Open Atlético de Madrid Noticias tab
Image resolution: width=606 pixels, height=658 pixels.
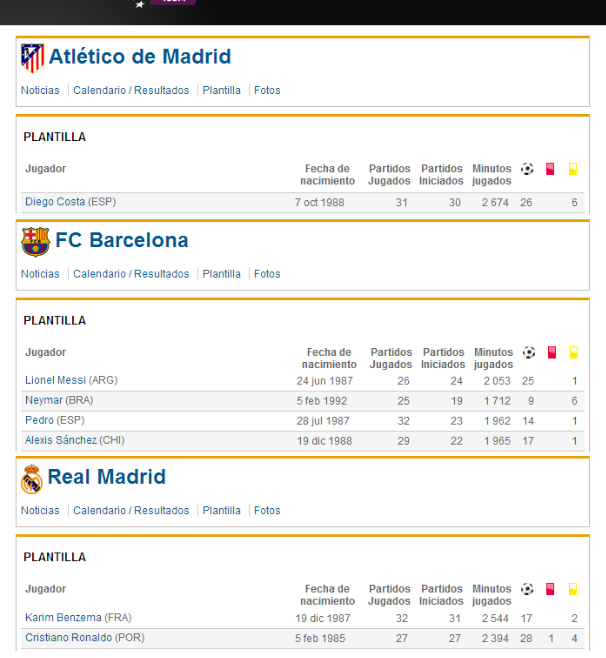(40, 90)
